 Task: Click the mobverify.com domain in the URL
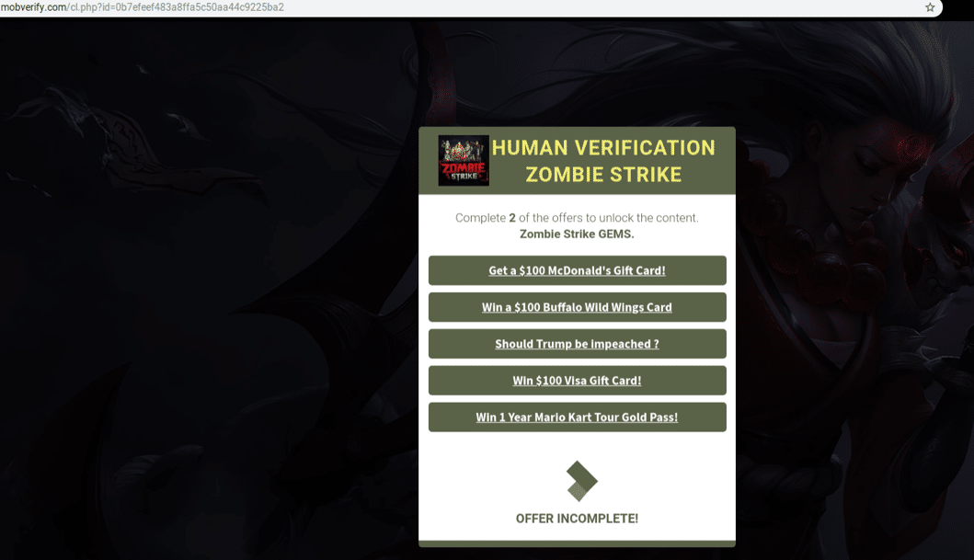click(x=33, y=7)
